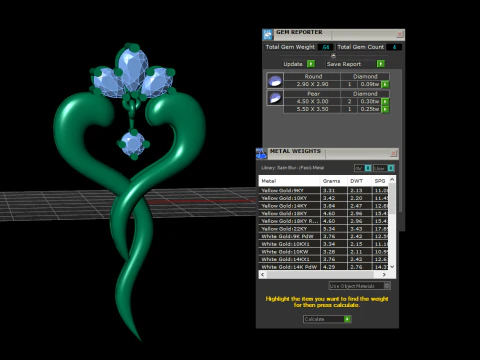Sort by the Metal column header
Viewport: 480px width, 360px height.
(289, 181)
